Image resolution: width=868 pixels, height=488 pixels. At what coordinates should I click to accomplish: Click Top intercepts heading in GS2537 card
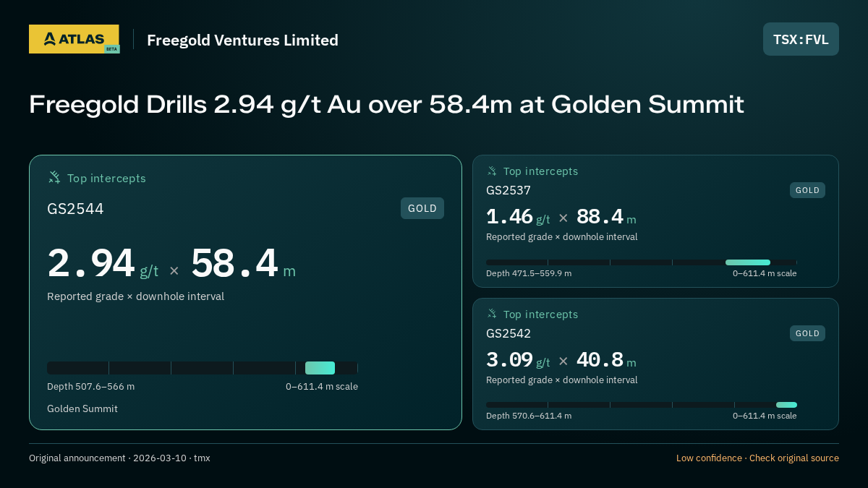coord(540,171)
